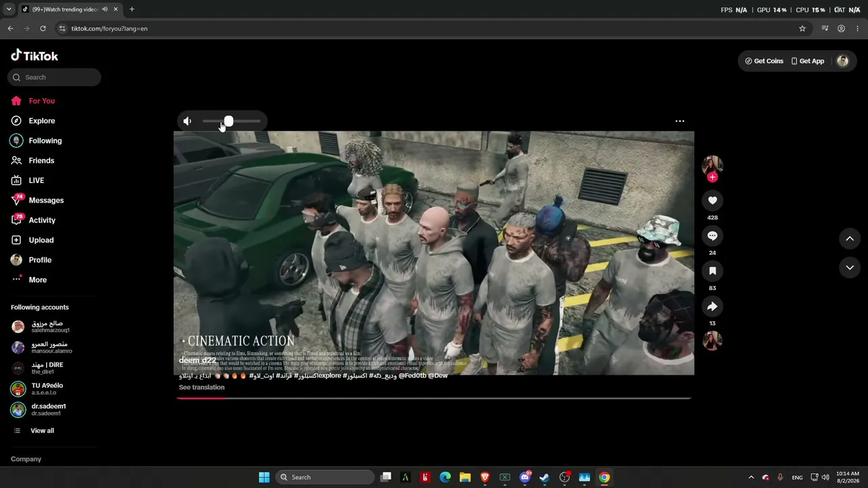Open the Chrome three-dot menu
This screenshot has height=488, width=868.
(x=858, y=28)
